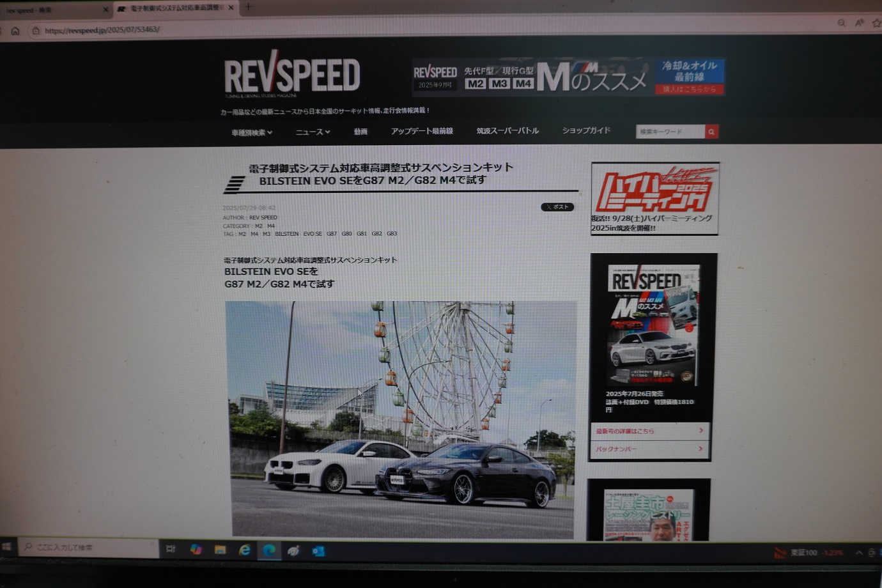The height and width of the screenshot is (588, 882).
Task: Click the 2025/07/29 08:42 date text
Action: pyautogui.click(x=249, y=208)
